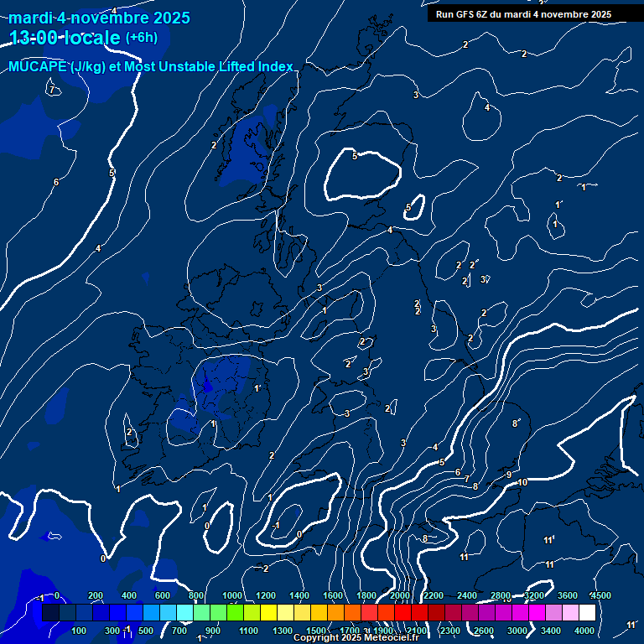Select the cyan swatch between 700 and 800
The image size is (644, 644).
(x=184, y=612)
